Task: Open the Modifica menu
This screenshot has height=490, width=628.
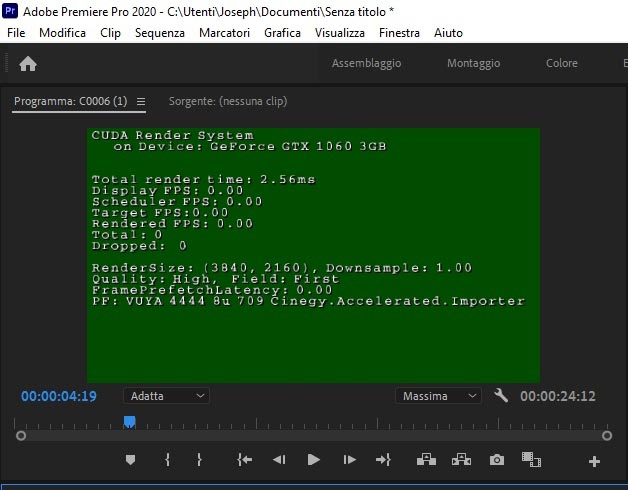Action: click(62, 33)
